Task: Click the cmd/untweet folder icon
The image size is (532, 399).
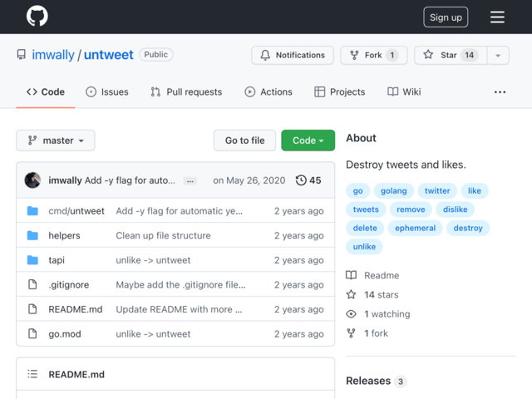Action: coord(32,211)
